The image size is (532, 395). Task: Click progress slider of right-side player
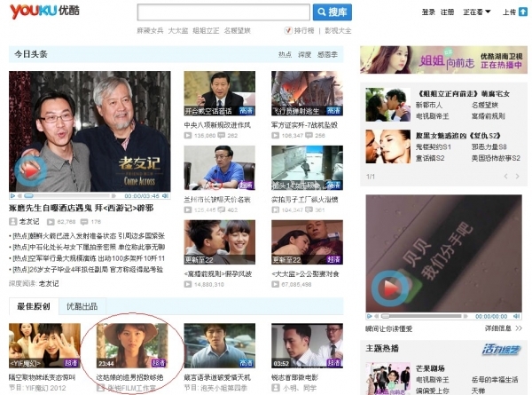385,316
